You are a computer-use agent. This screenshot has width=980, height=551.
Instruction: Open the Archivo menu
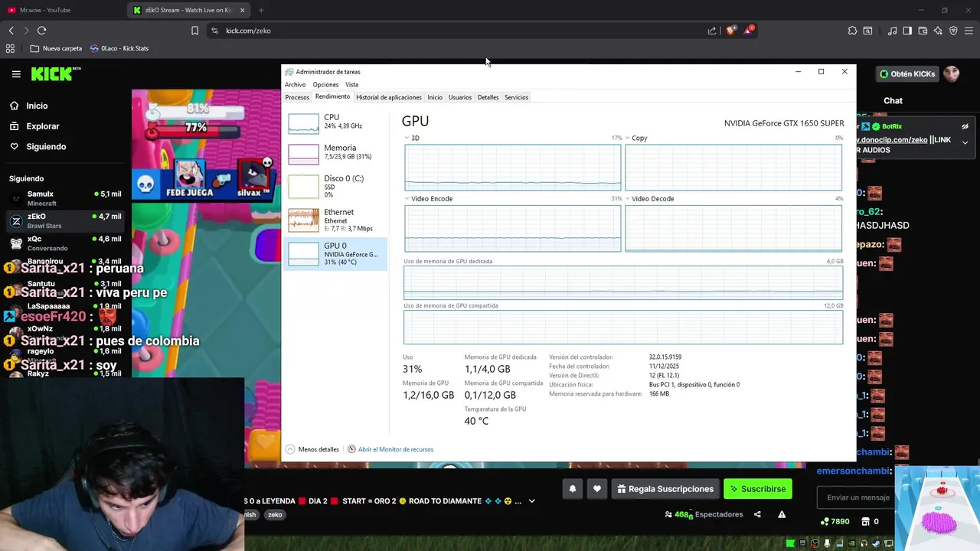pos(295,85)
